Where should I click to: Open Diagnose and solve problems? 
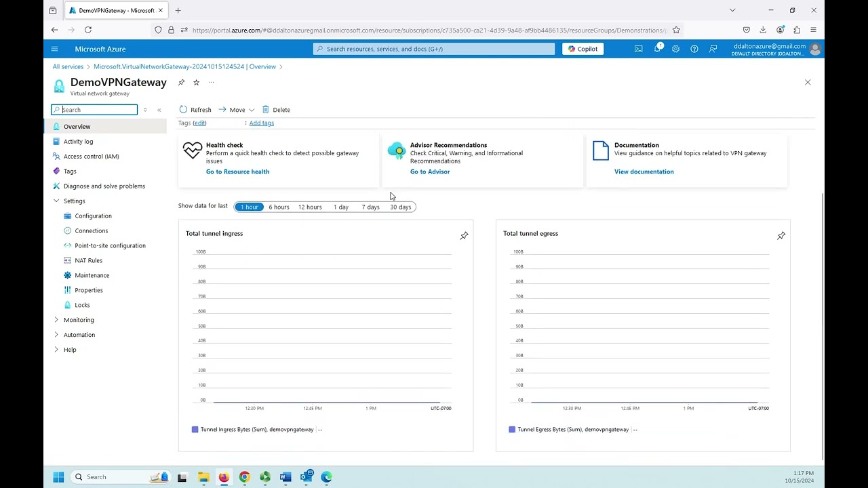coord(105,186)
